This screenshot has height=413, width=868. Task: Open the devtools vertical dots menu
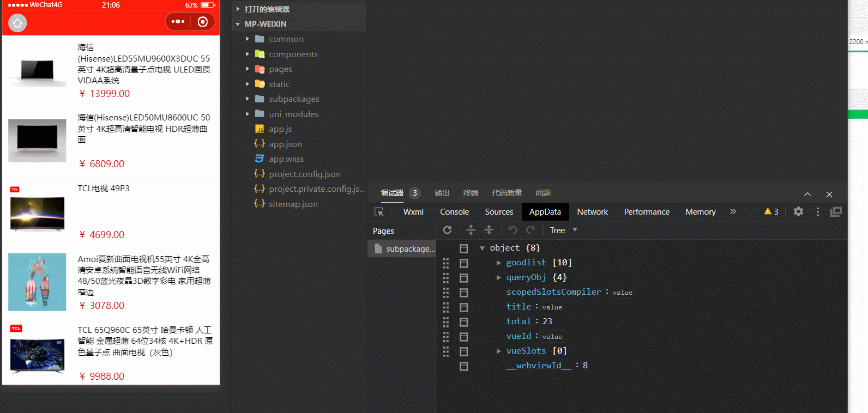[817, 211]
